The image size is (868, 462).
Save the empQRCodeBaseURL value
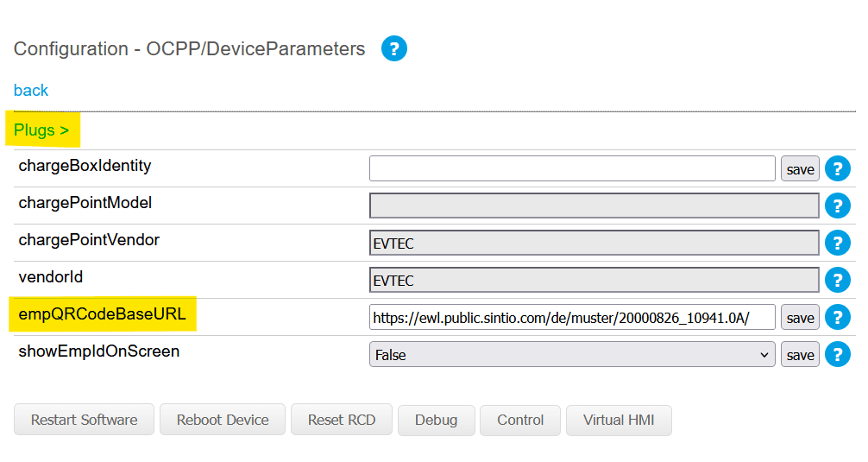click(800, 318)
